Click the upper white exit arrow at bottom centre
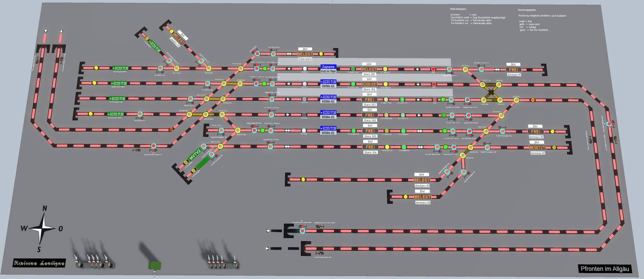 coord(268,231)
